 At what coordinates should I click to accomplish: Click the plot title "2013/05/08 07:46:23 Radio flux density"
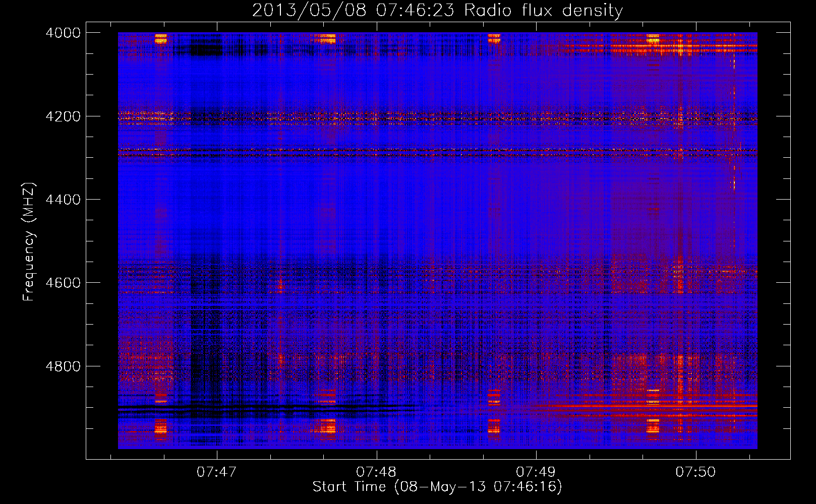pos(437,10)
